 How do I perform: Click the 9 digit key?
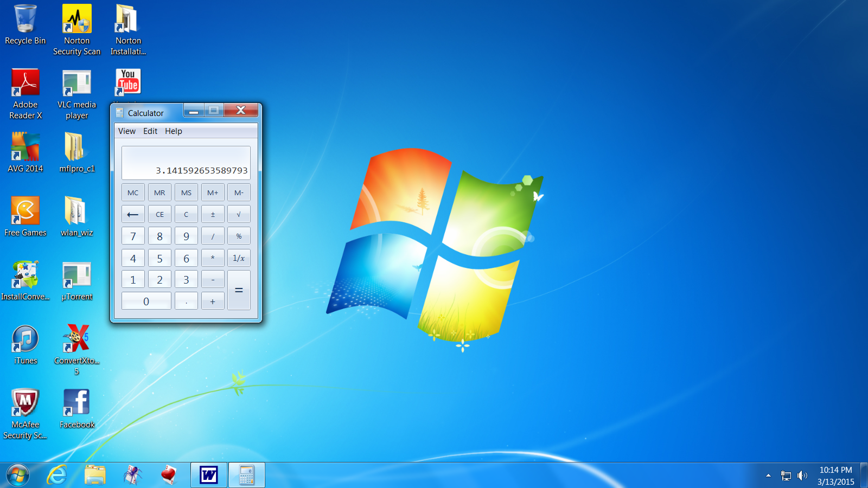click(186, 236)
